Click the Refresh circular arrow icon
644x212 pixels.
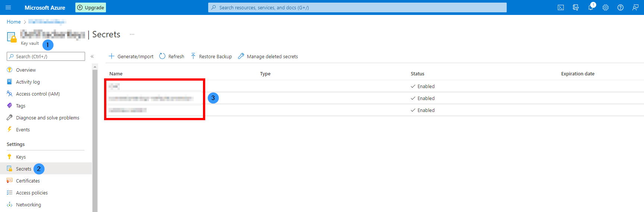coord(162,56)
